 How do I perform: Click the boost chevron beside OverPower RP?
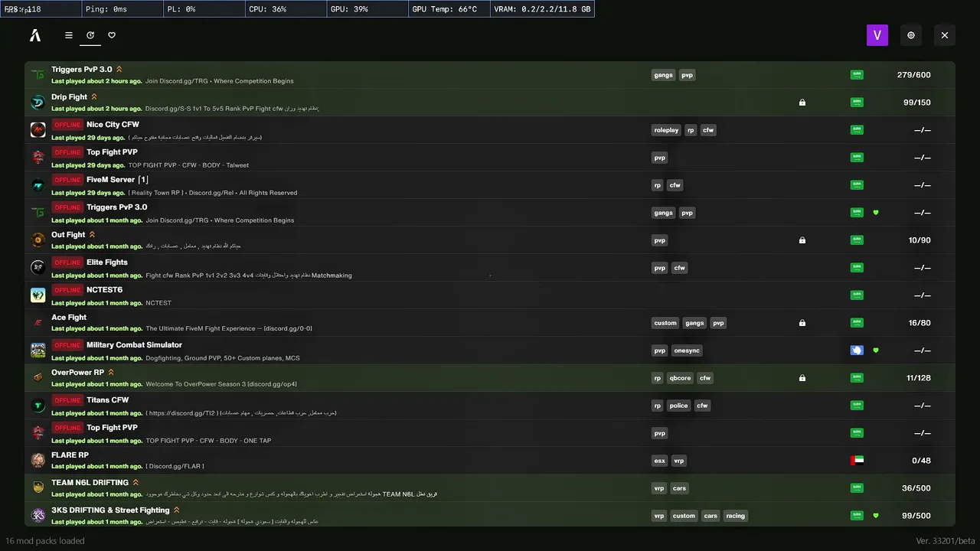[111, 373]
